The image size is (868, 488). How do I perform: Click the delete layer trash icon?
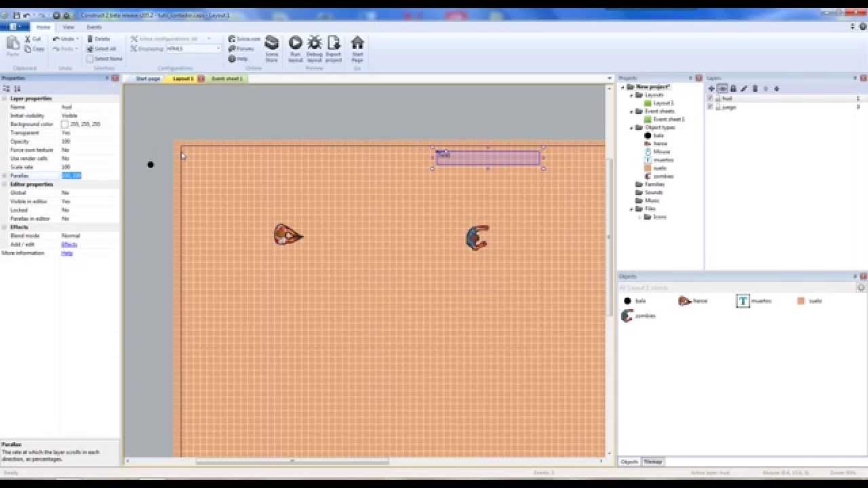tap(755, 89)
